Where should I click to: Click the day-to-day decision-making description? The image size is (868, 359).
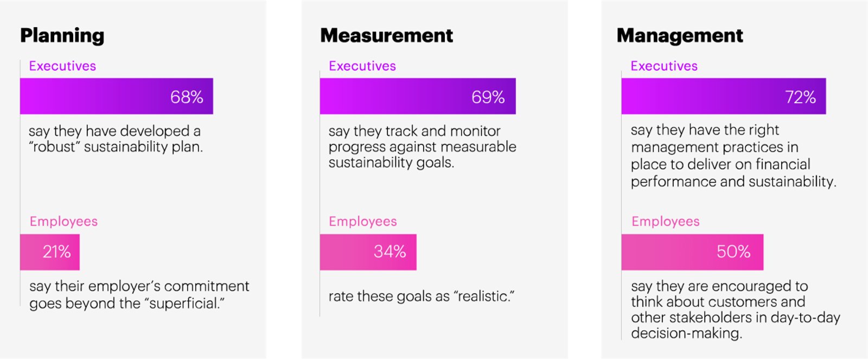point(736,310)
